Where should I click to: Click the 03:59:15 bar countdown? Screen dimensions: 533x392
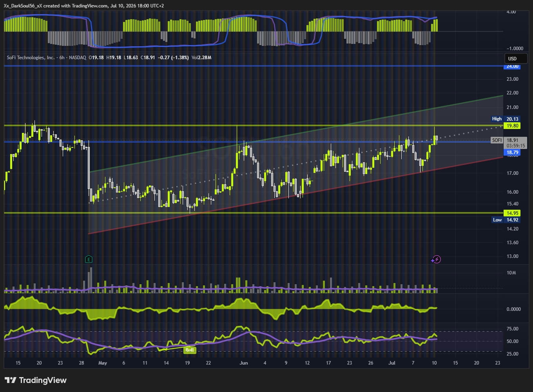tap(516, 146)
